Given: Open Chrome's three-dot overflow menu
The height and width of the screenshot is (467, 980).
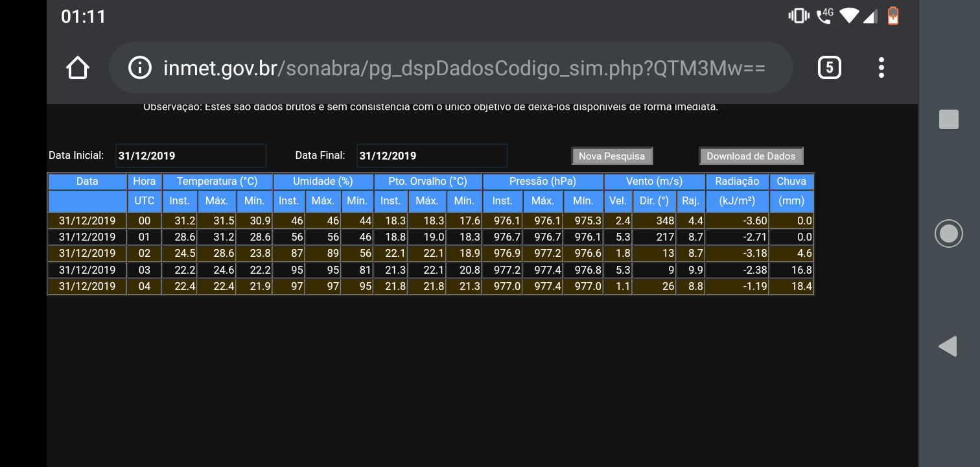Looking at the screenshot, I should pos(881,67).
